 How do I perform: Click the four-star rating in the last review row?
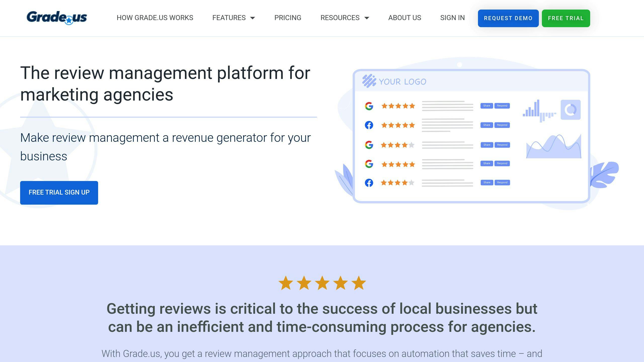click(x=397, y=183)
